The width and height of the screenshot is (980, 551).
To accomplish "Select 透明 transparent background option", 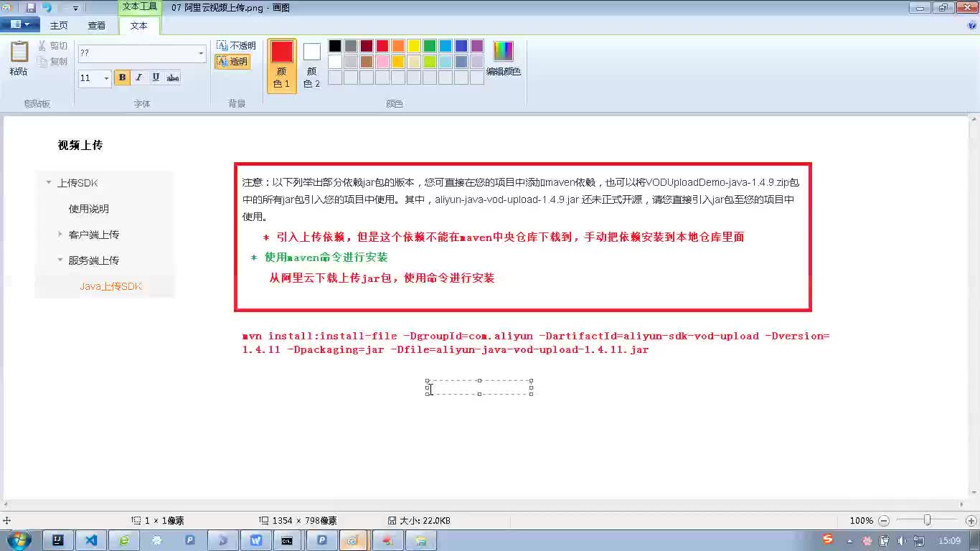I will click(x=232, y=62).
